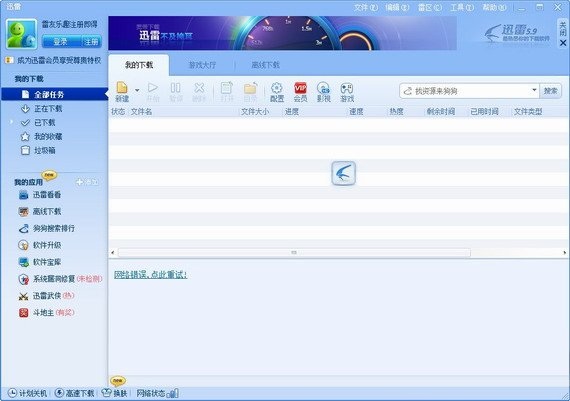Select 全部任务 in sidebar

click(55, 95)
